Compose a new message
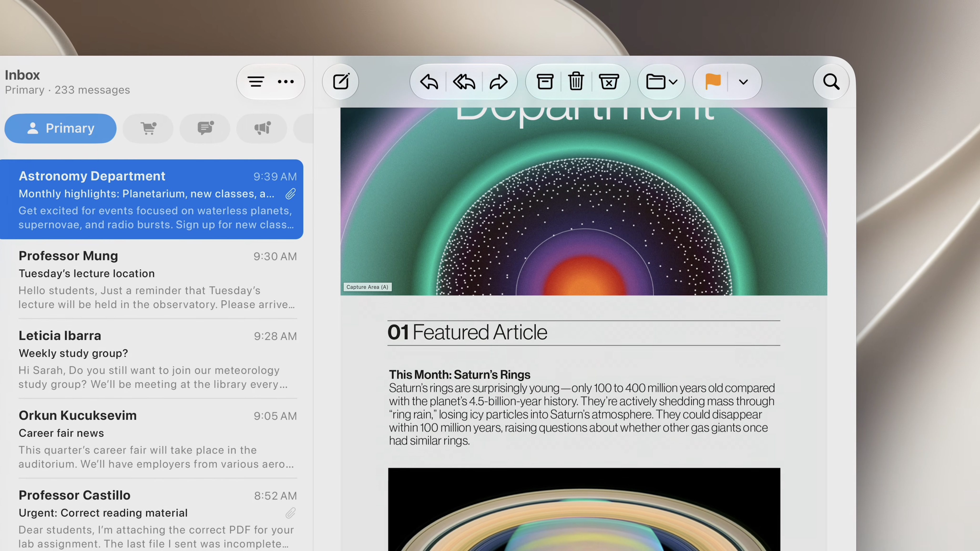The width and height of the screenshot is (980, 551). pos(341,82)
